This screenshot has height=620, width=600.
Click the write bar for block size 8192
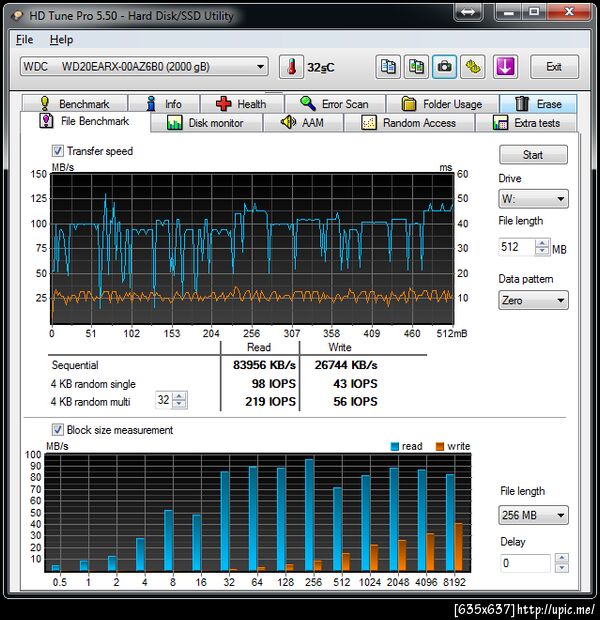pyautogui.click(x=458, y=547)
